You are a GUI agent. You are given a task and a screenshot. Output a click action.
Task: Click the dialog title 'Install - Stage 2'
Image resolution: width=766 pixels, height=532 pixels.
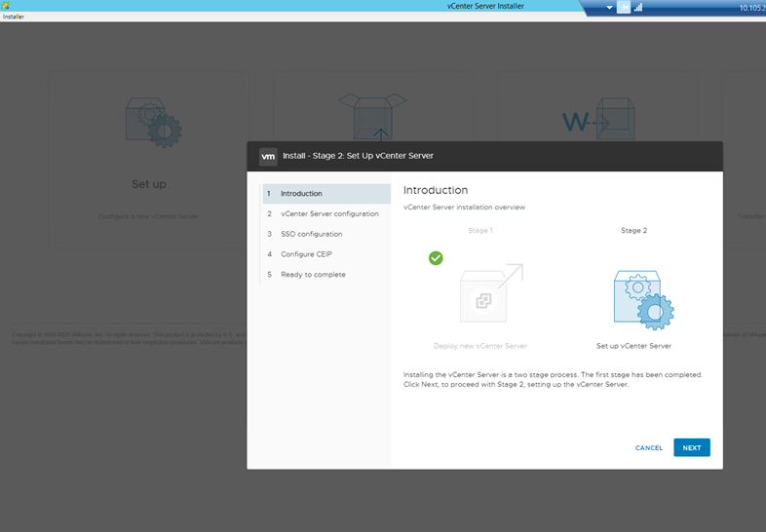coord(358,156)
